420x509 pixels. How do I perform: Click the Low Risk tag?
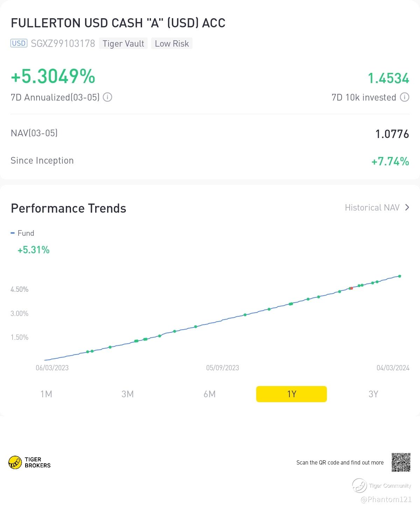click(x=172, y=43)
